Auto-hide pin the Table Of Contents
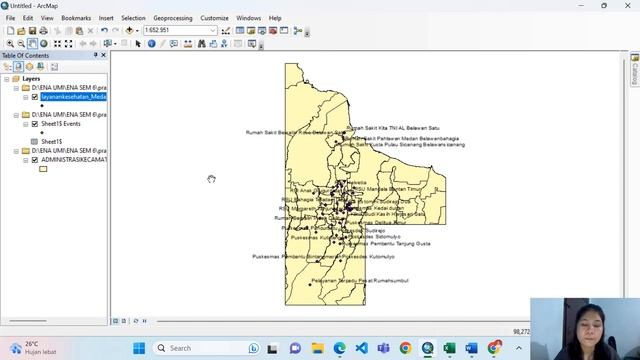Image resolution: width=640 pixels, height=360 pixels. point(96,55)
